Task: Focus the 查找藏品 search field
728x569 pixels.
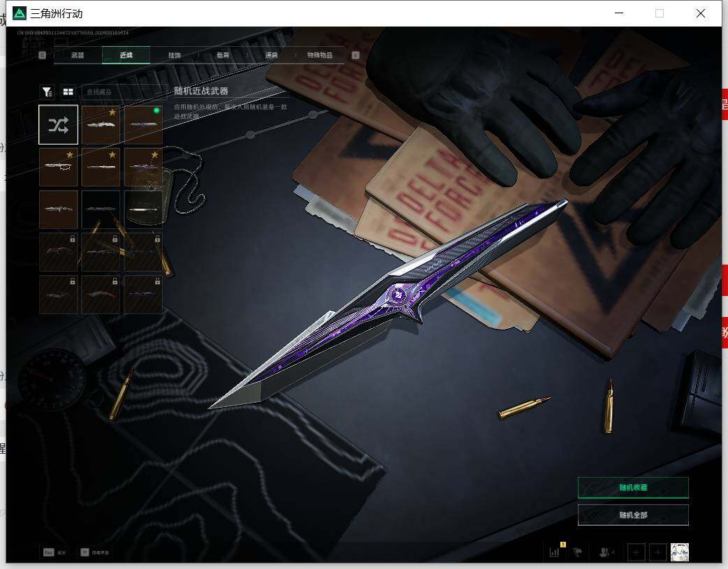Action: pyautogui.click(x=124, y=92)
